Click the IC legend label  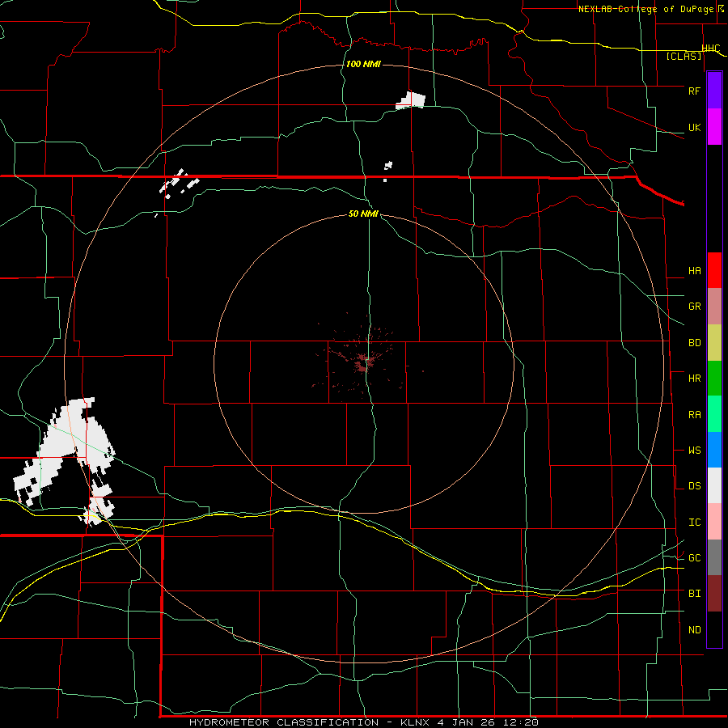tap(694, 523)
